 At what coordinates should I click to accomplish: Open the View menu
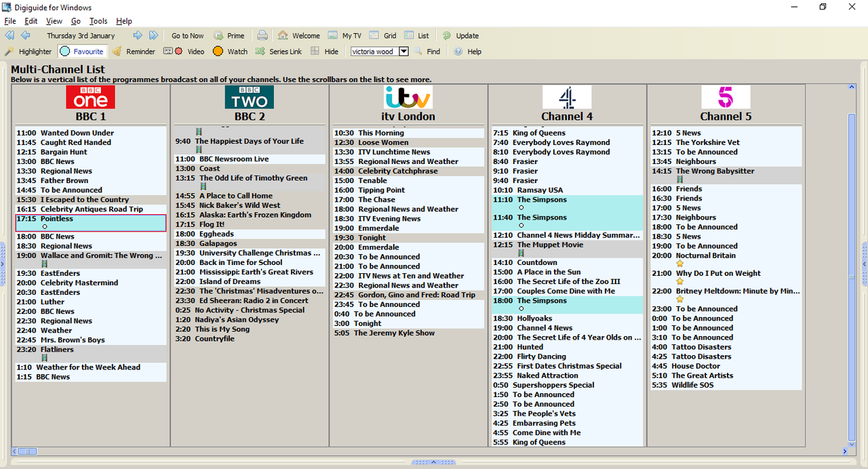point(54,21)
